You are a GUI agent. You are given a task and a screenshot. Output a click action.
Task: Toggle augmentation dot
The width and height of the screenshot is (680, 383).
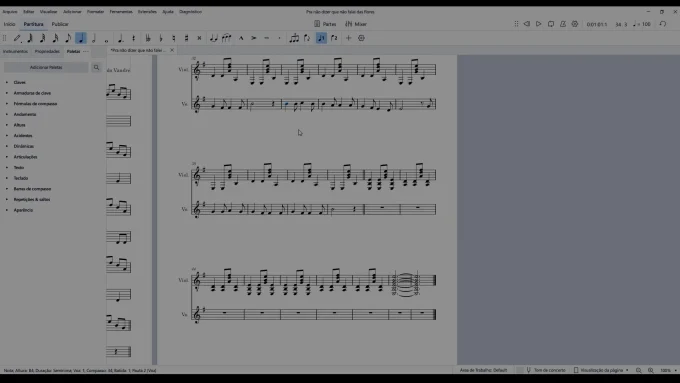click(121, 38)
